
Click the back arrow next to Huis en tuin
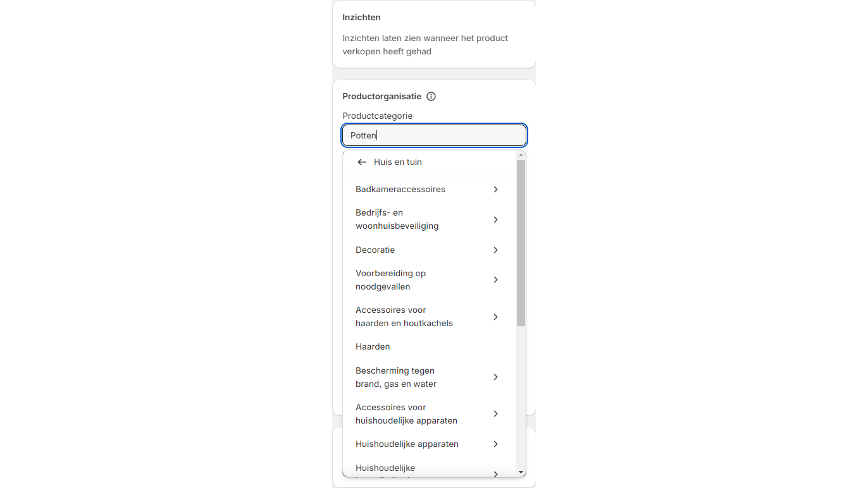pyautogui.click(x=362, y=162)
